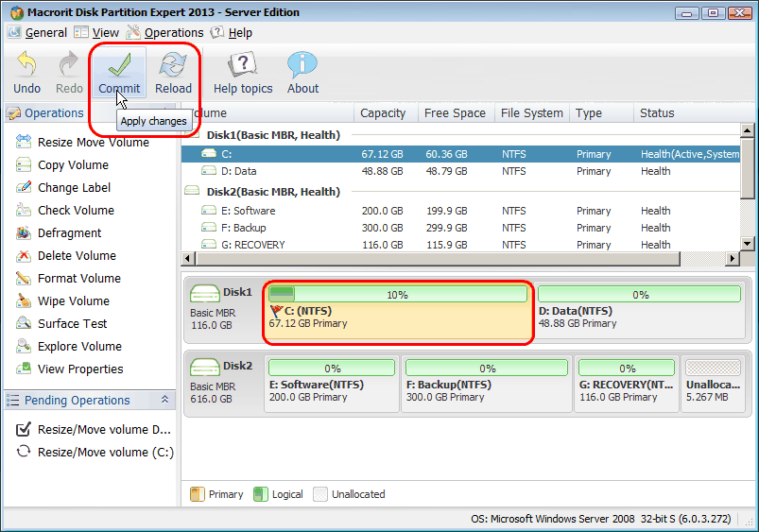Select the C: (NTFS) partition block in the disk map
This screenshot has height=532, width=759.
click(398, 312)
